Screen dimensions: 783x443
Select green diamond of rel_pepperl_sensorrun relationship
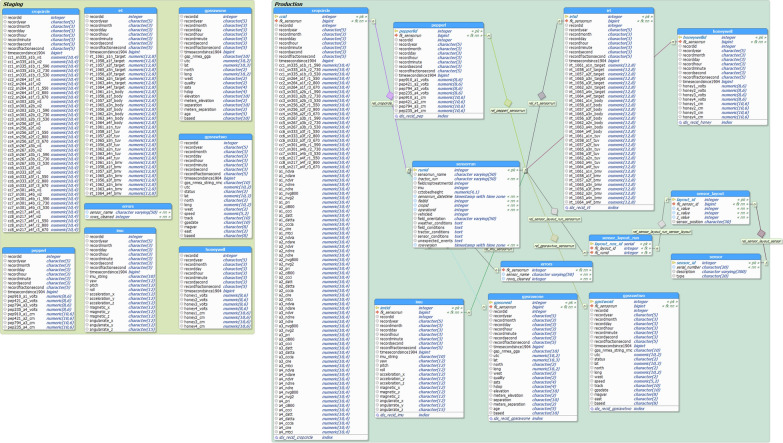508,101
